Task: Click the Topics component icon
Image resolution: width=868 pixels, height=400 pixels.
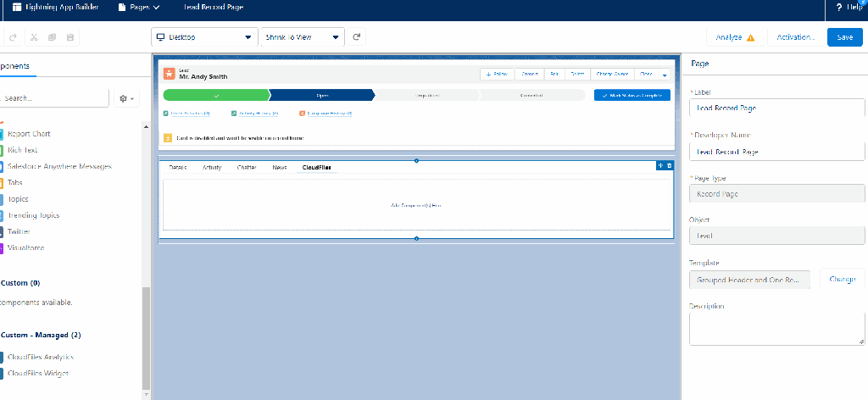Action: click(1, 199)
